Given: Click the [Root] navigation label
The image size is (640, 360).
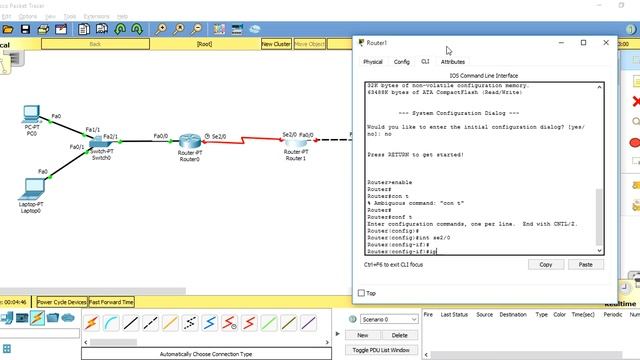Looking at the screenshot, I should point(204,44).
